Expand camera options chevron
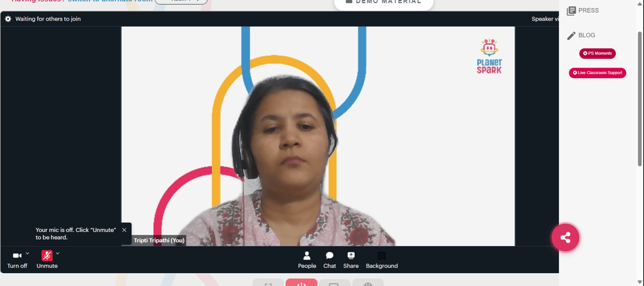Image resolution: width=644 pixels, height=286 pixels. [x=28, y=253]
